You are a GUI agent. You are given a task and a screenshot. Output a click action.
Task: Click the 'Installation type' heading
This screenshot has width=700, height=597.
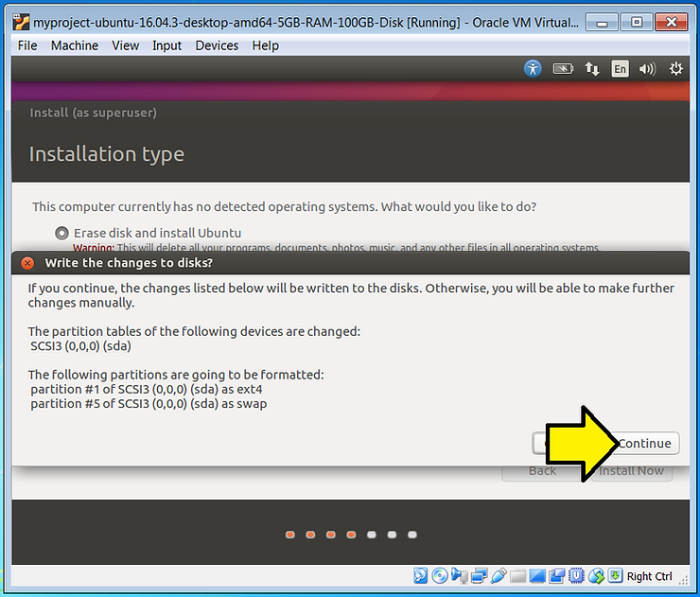[107, 154]
